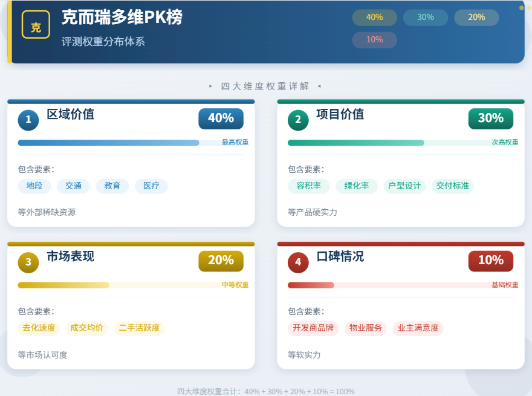Image resolution: width=532 pixels, height=396 pixels.
Task: Toggle the 物业服务 tag under 口碑情况
Action: [365, 328]
